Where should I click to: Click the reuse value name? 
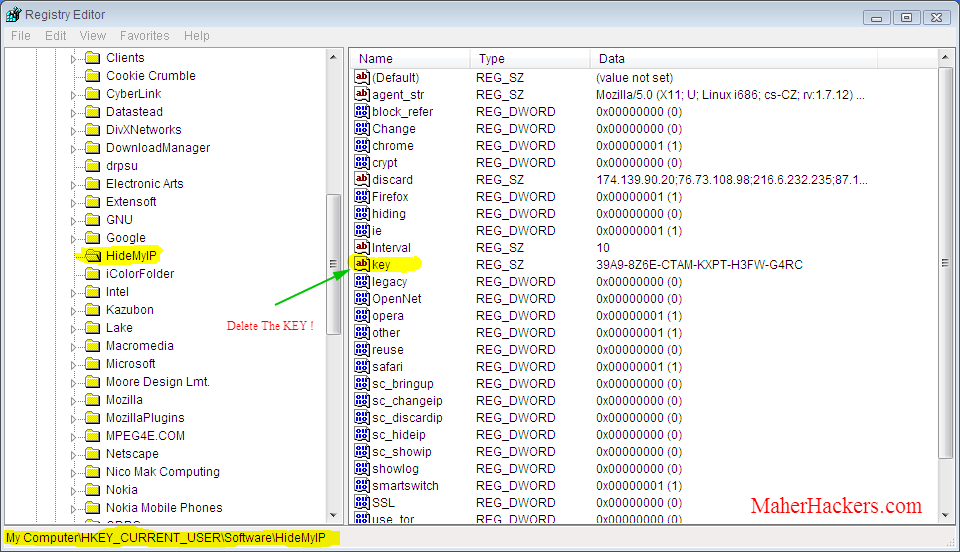click(388, 349)
